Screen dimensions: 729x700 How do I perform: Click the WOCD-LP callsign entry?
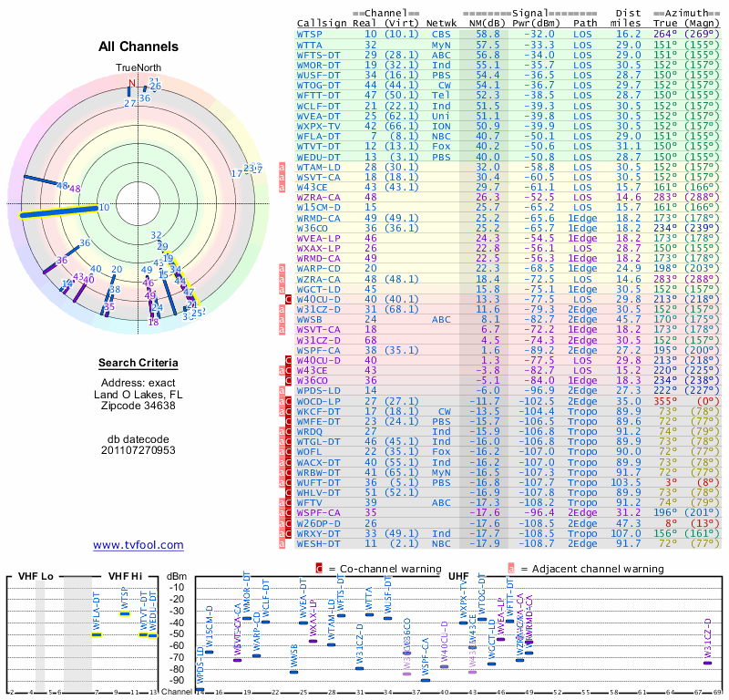(x=319, y=400)
